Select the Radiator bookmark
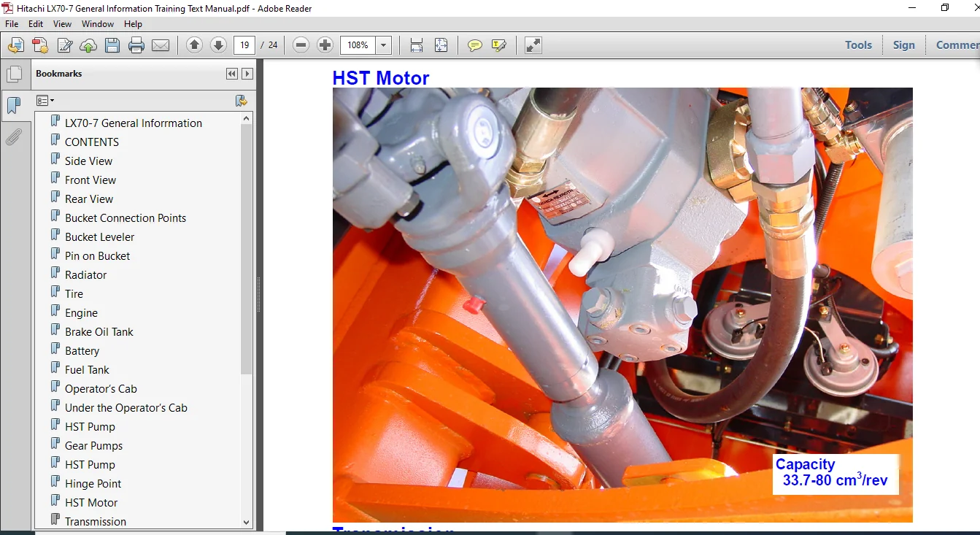The height and width of the screenshot is (535, 980). click(x=86, y=274)
